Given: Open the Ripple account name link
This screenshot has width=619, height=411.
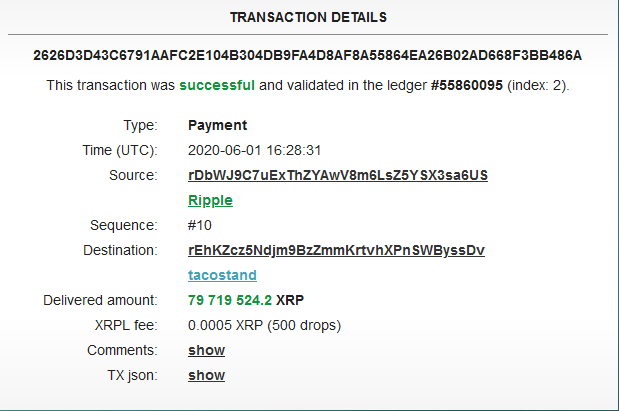Looking at the screenshot, I should click(x=210, y=201).
